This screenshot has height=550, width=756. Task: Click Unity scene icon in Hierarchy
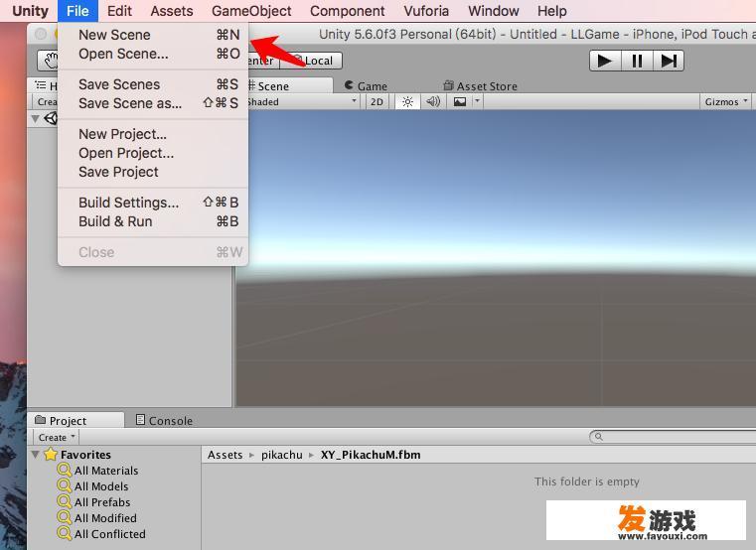point(51,118)
